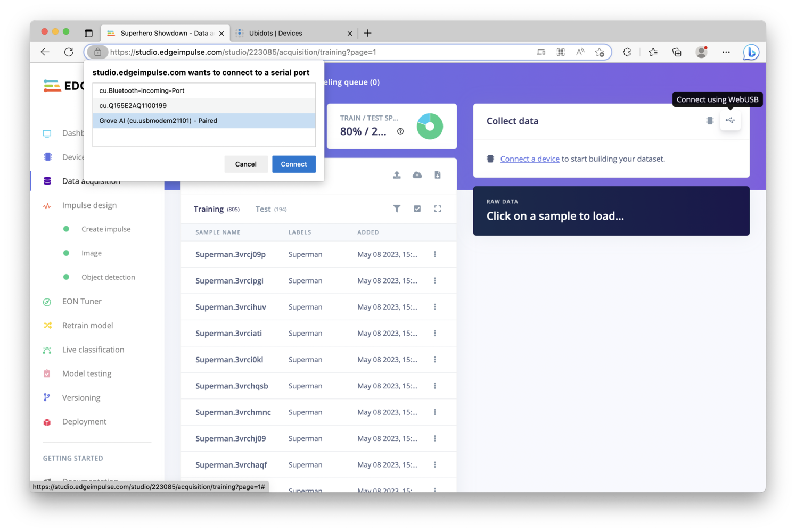This screenshot has height=532, width=796.
Task: Click the upload data icon
Action: [397, 175]
